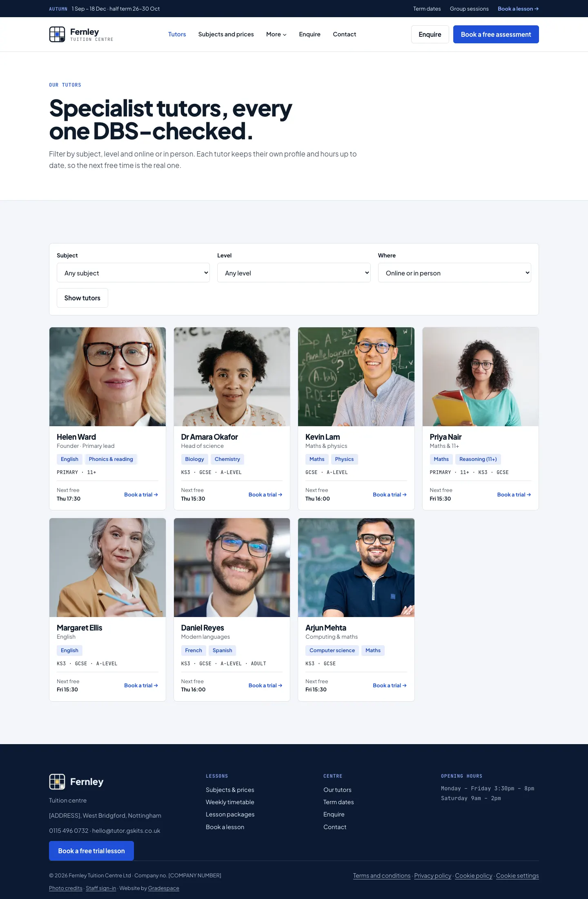Select Contact in the main navigation
The width and height of the screenshot is (588, 899).
[345, 34]
